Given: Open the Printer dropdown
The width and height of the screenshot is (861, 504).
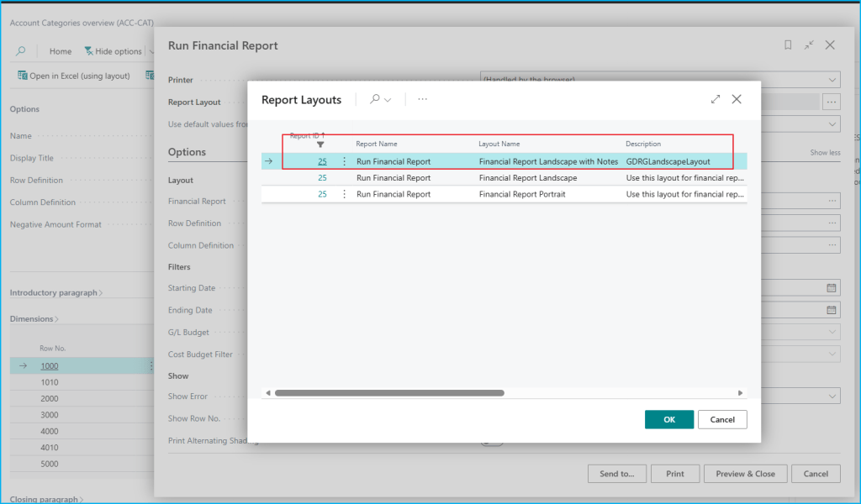Looking at the screenshot, I should click(660, 80).
